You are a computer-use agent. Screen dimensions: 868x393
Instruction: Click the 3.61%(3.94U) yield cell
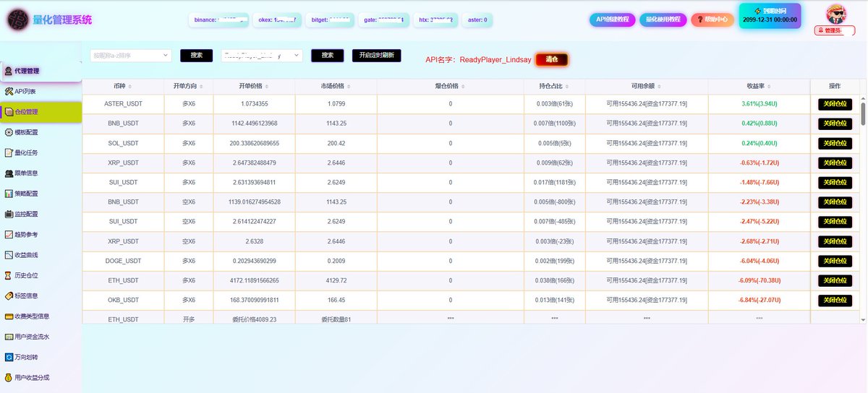(x=759, y=104)
